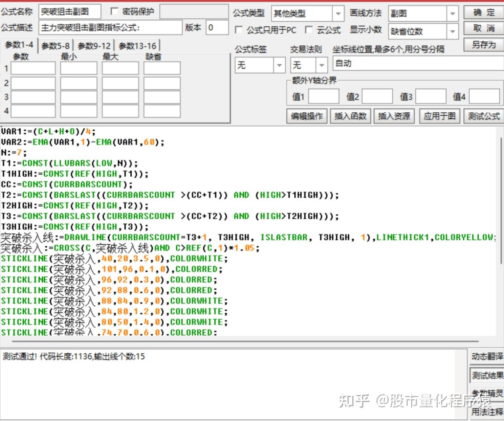504x421 pixels.
Task: Switch to 参数1-4 tab
Action: pos(19,45)
